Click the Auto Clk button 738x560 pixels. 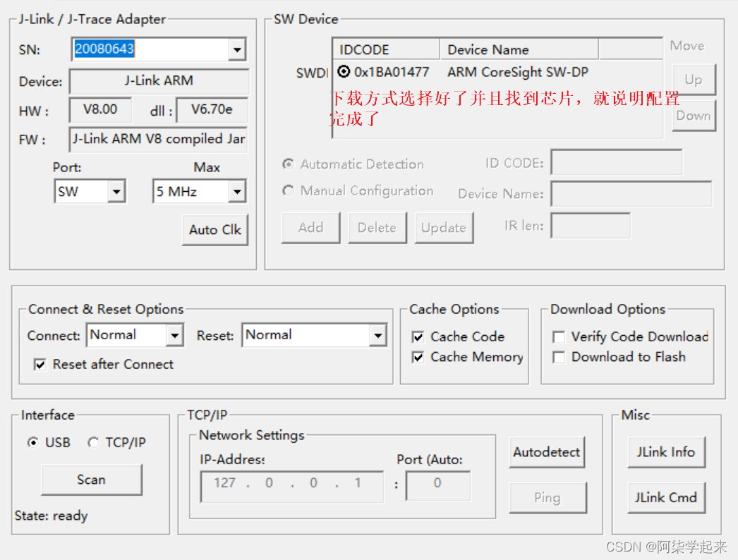tap(215, 229)
